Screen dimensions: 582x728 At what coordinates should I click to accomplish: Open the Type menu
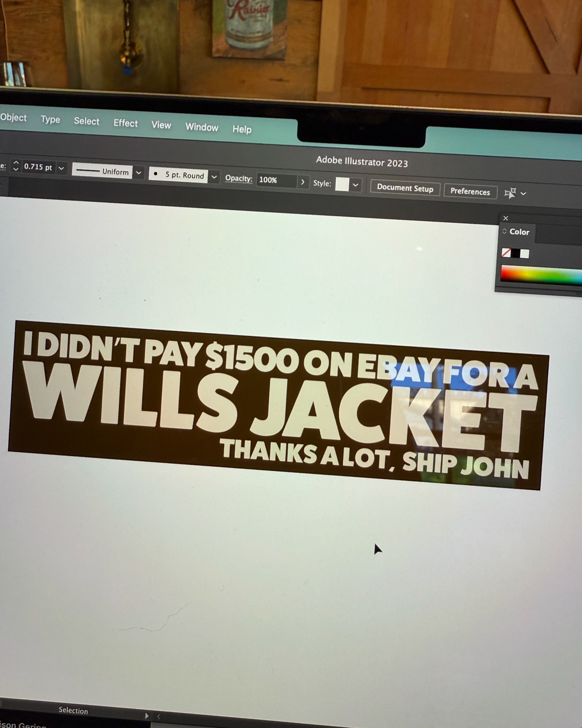point(50,119)
